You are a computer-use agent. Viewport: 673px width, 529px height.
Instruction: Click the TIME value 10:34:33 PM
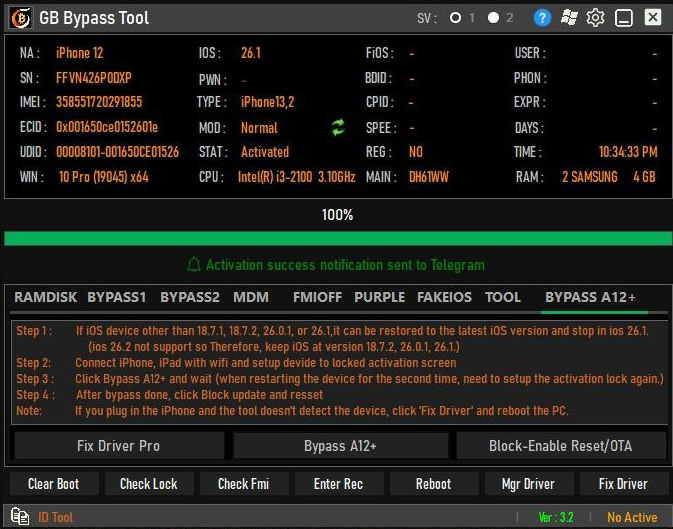click(x=628, y=152)
